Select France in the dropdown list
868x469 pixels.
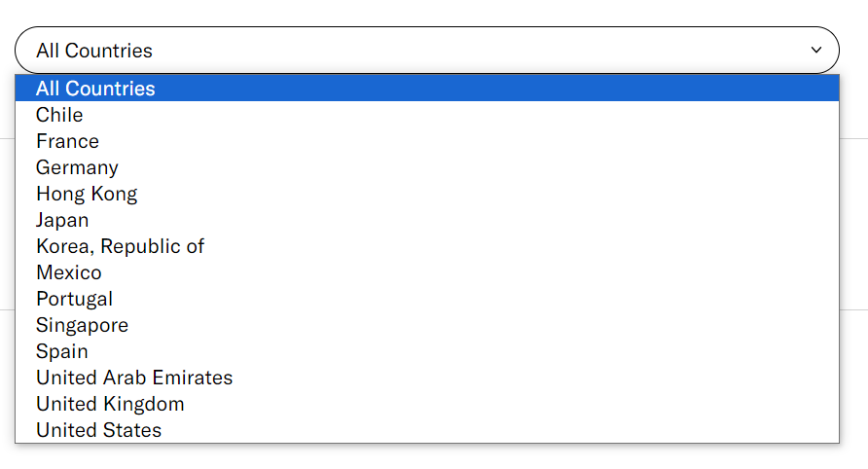click(x=67, y=141)
